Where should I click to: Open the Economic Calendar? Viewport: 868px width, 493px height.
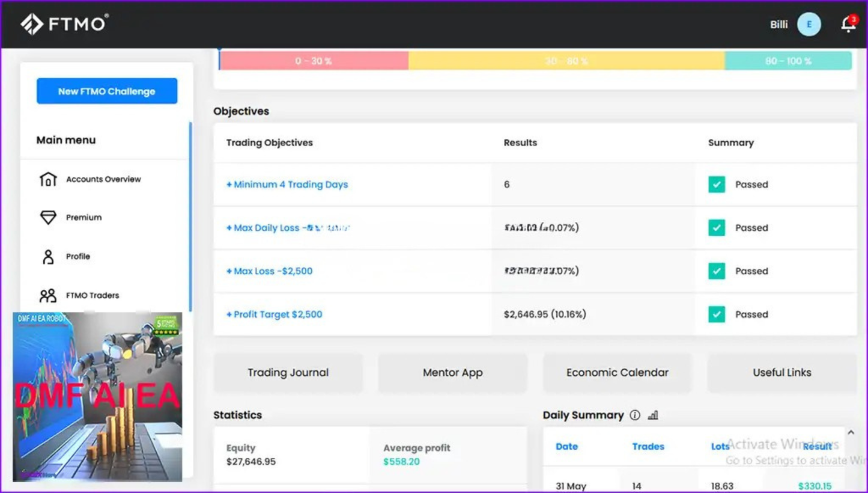(x=618, y=373)
